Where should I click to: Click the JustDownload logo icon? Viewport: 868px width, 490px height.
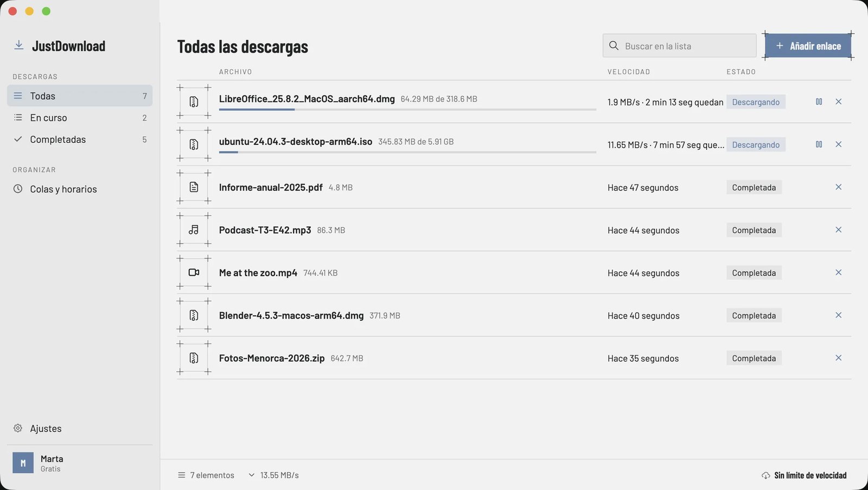pyautogui.click(x=18, y=46)
